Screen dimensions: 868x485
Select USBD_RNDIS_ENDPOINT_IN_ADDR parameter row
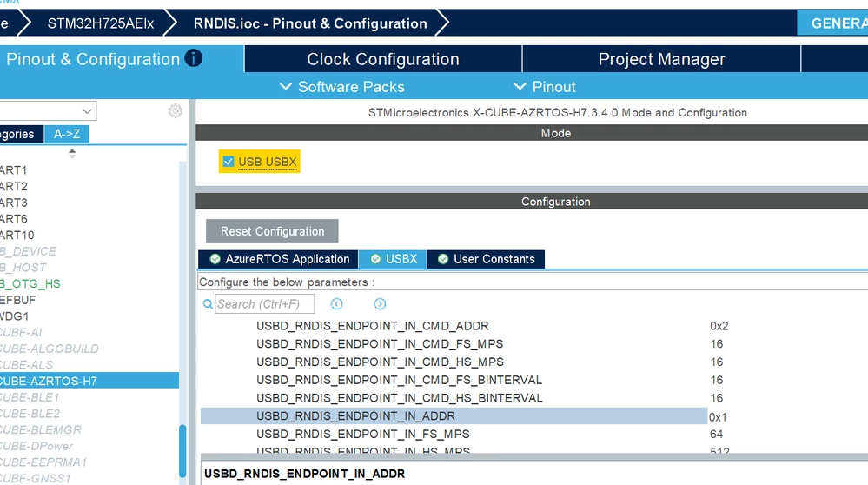(454, 415)
